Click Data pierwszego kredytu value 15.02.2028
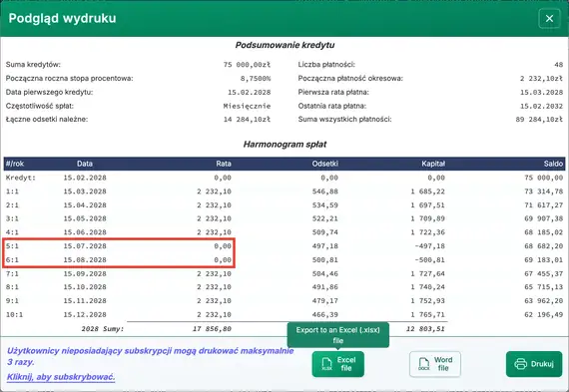The width and height of the screenshot is (569, 392). (249, 92)
